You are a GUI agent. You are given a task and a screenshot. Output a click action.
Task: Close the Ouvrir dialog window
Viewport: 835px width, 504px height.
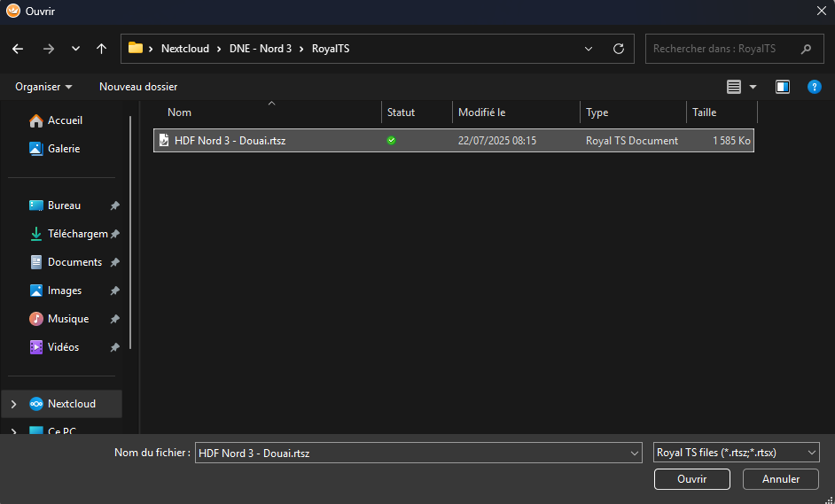click(822, 12)
